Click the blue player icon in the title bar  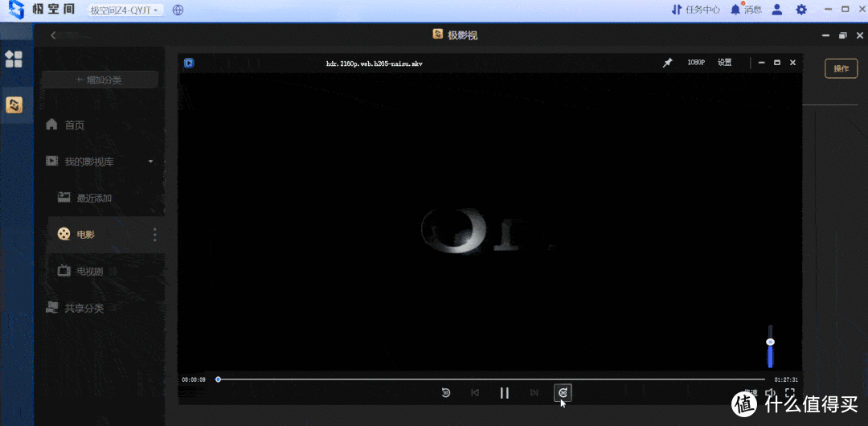pyautogui.click(x=189, y=63)
